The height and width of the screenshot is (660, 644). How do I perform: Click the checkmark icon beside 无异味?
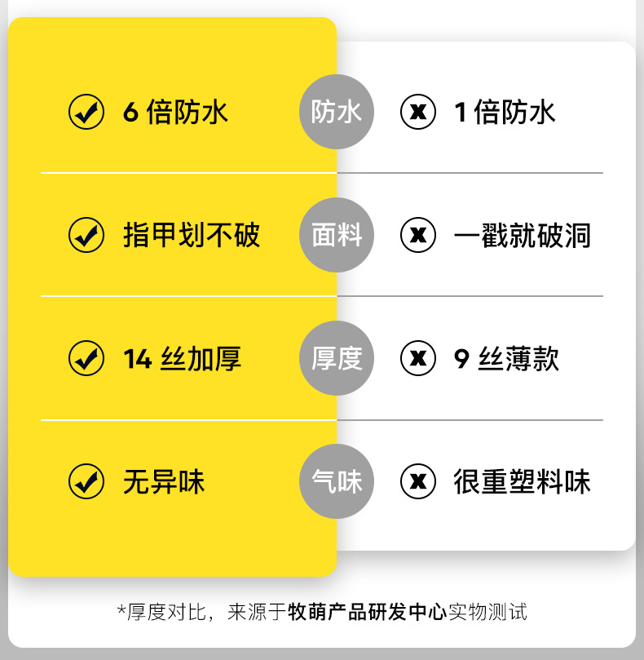pos(86,481)
